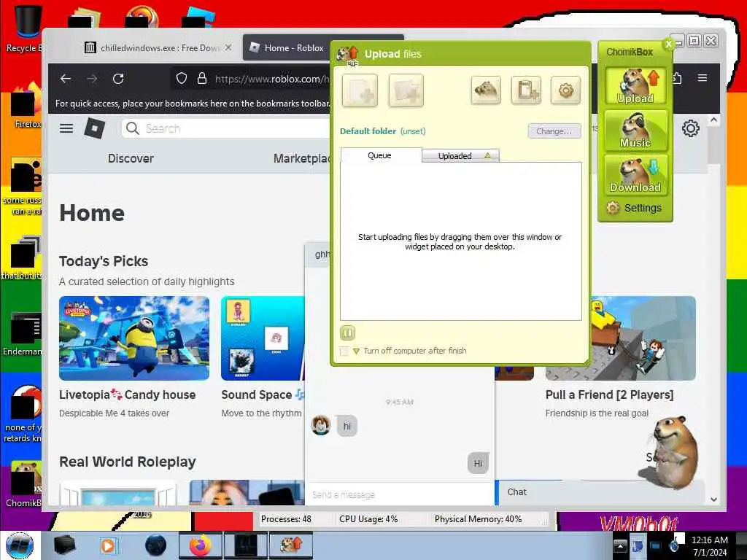This screenshot has height=560, width=747.
Task: Click the Change... button for default folder
Action: (554, 131)
